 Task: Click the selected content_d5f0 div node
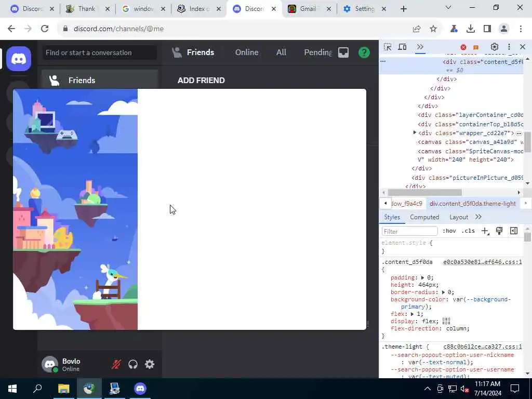[483, 62]
